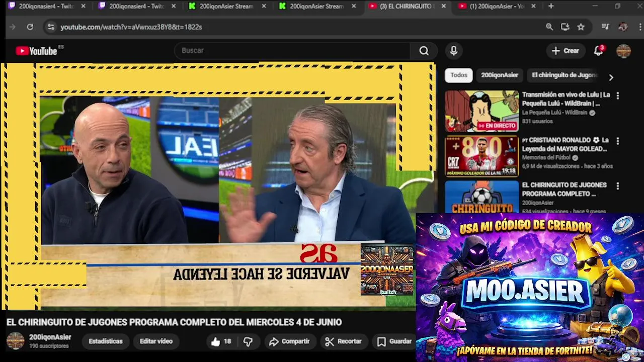Open 200iqonAsier channel name link
The image size is (644, 362).
point(50,337)
